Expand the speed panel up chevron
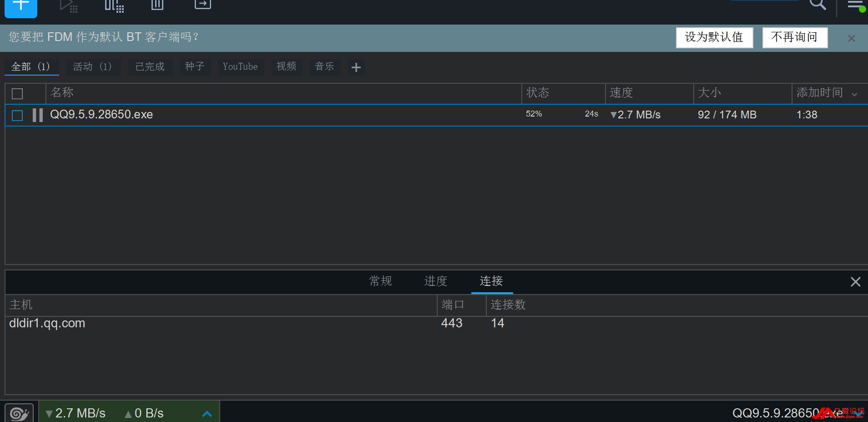 point(207,414)
